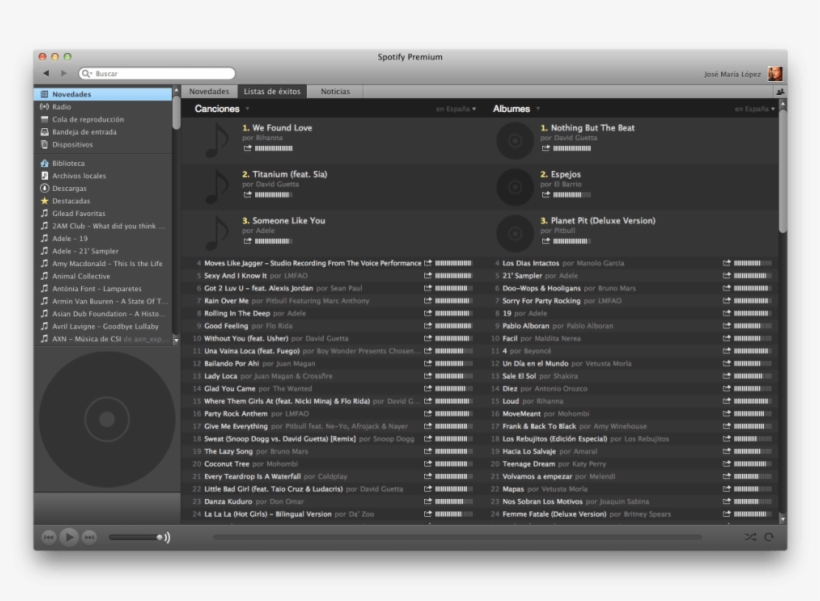Open Avril Lavigne - Goodbye Lullaby playlist
This screenshot has width=820, height=601.
(x=105, y=326)
